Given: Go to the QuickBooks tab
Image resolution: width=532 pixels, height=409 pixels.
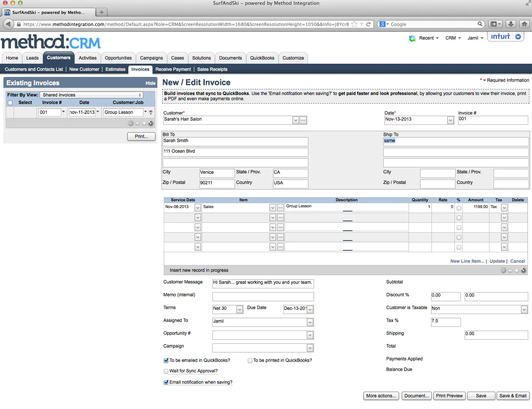Looking at the screenshot, I should [262, 58].
